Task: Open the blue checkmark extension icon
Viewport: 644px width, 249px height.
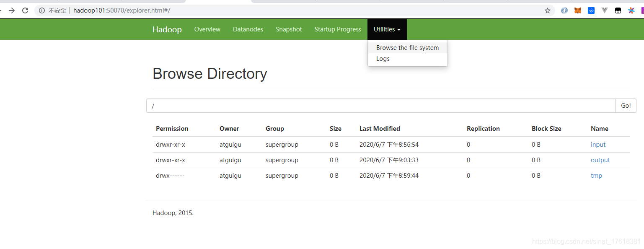Action: click(x=591, y=10)
